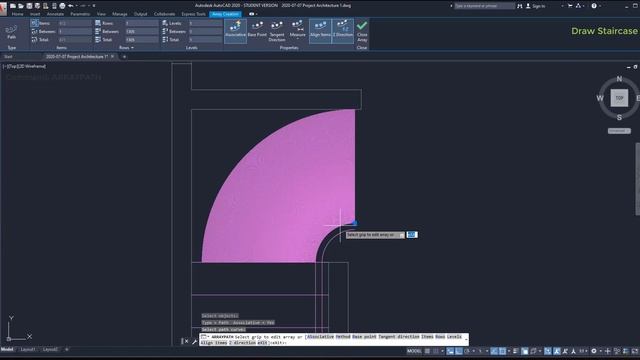Click the Tangent direction command option
640x360 pixels.
point(398,337)
